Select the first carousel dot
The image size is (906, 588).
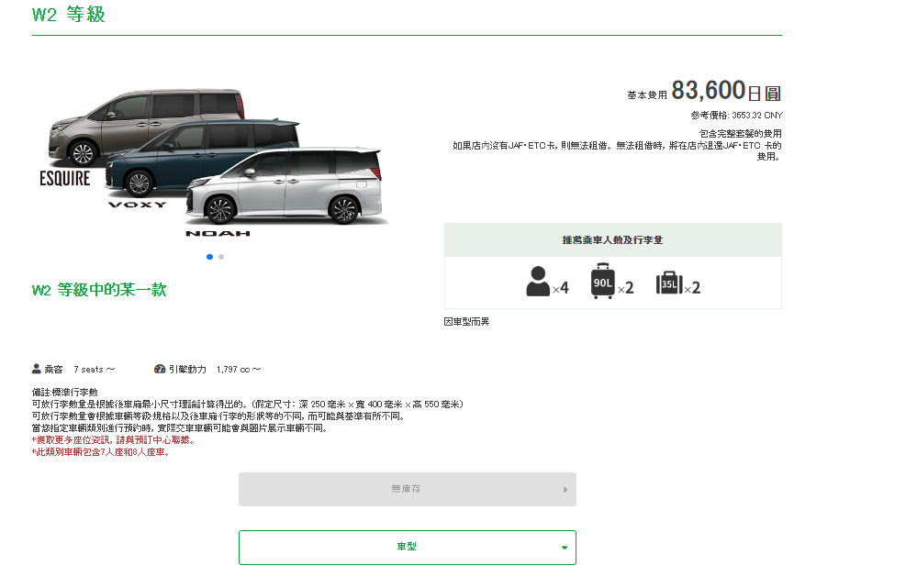point(209,257)
